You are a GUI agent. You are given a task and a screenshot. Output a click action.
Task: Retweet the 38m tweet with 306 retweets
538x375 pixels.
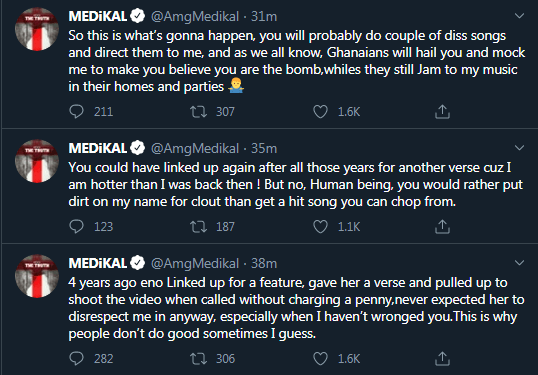tap(199, 359)
